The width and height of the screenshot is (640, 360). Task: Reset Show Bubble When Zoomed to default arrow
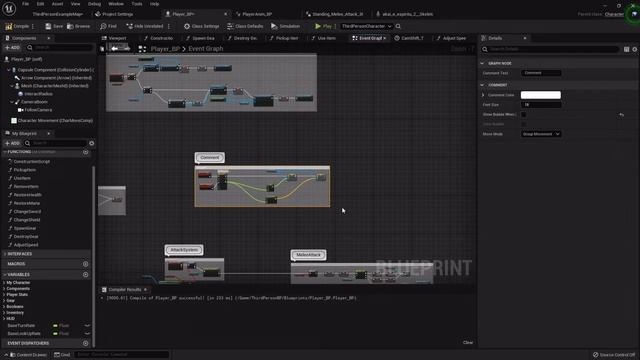[x=622, y=115]
